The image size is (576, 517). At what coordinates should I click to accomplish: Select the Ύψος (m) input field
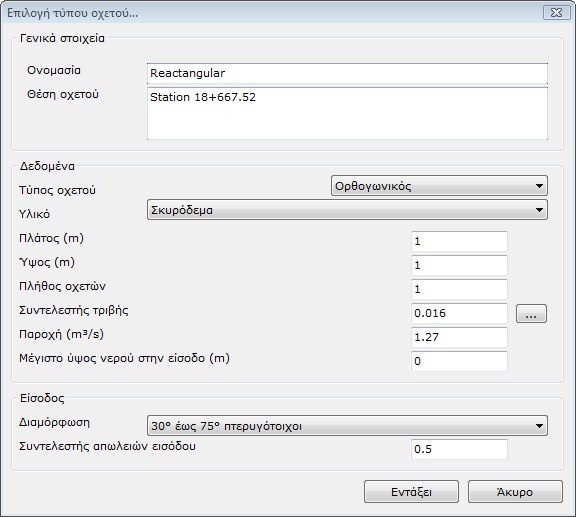click(x=459, y=265)
